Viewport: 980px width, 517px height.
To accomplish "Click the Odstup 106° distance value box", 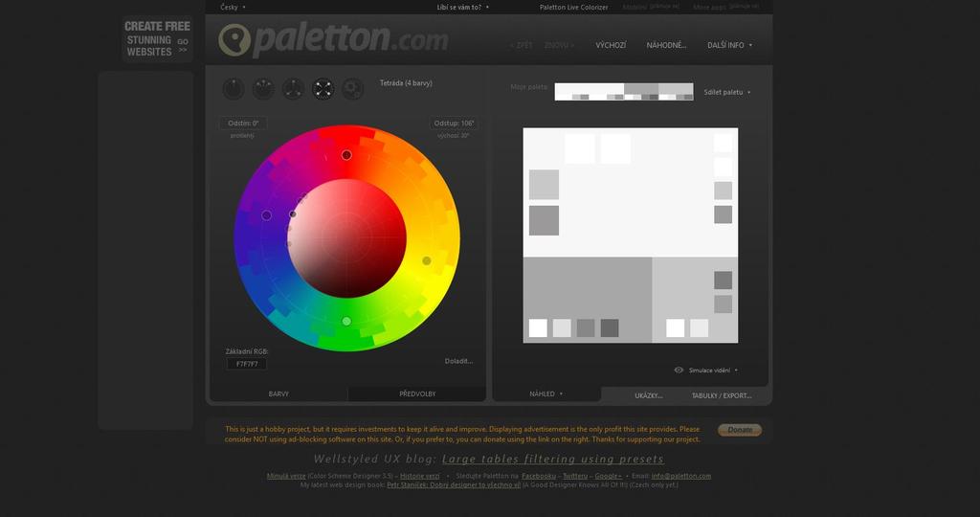I will pos(455,124).
